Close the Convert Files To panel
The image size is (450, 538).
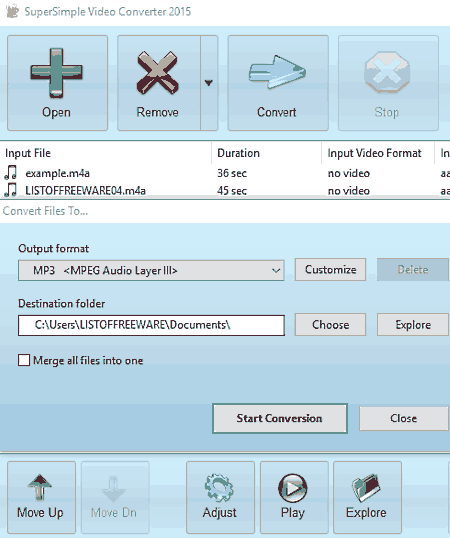tap(403, 418)
